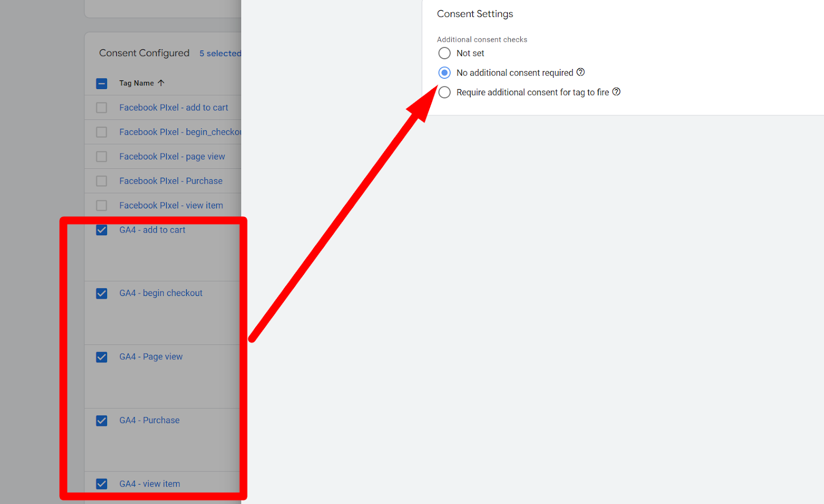Open the GA4 - begin checkout tag link
The image size is (824, 504).
(161, 293)
